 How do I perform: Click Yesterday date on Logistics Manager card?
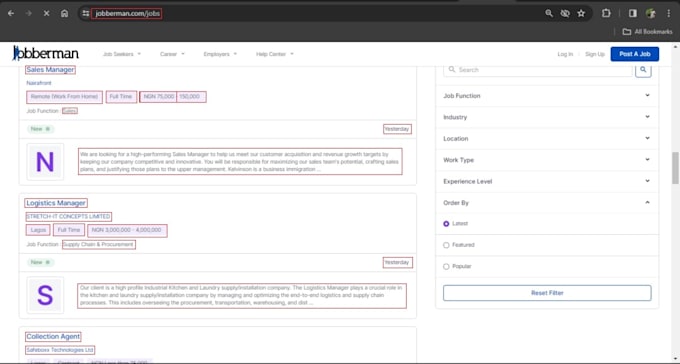[x=397, y=262]
